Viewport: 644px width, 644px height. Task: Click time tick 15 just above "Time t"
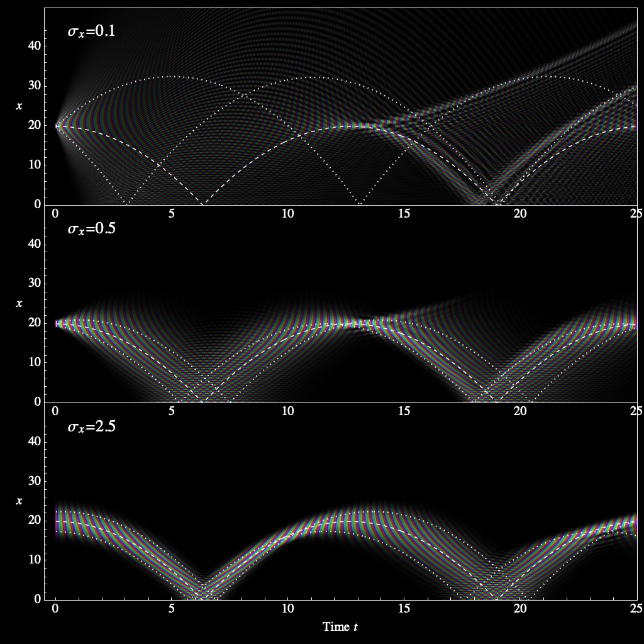[x=404, y=608]
